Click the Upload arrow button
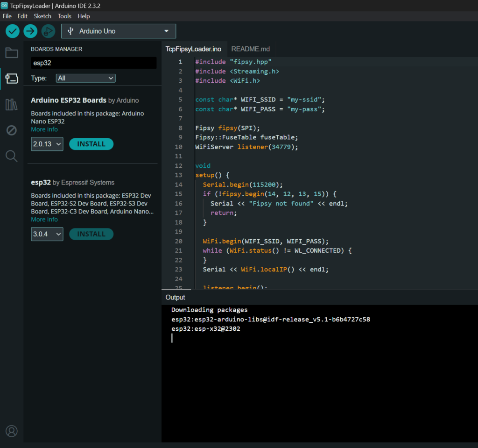Screen dimensions: 478x448 pos(30,31)
